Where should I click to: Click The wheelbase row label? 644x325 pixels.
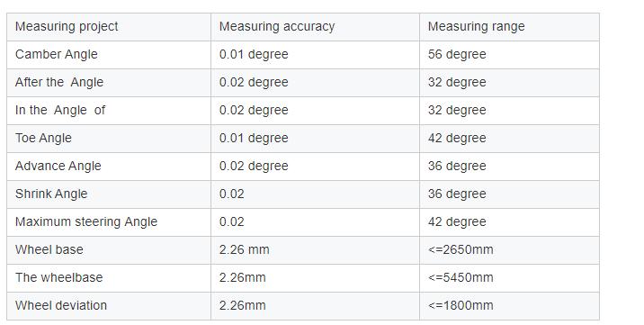109,278
